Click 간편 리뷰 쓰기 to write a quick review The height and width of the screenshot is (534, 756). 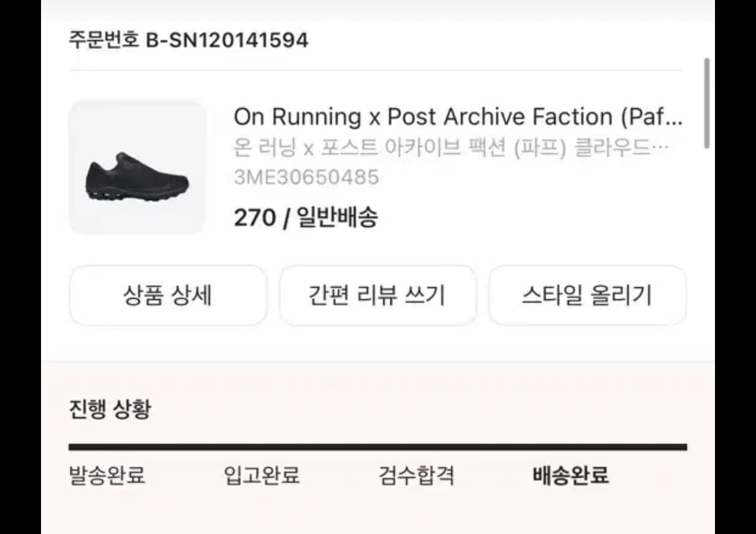(378, 296)
